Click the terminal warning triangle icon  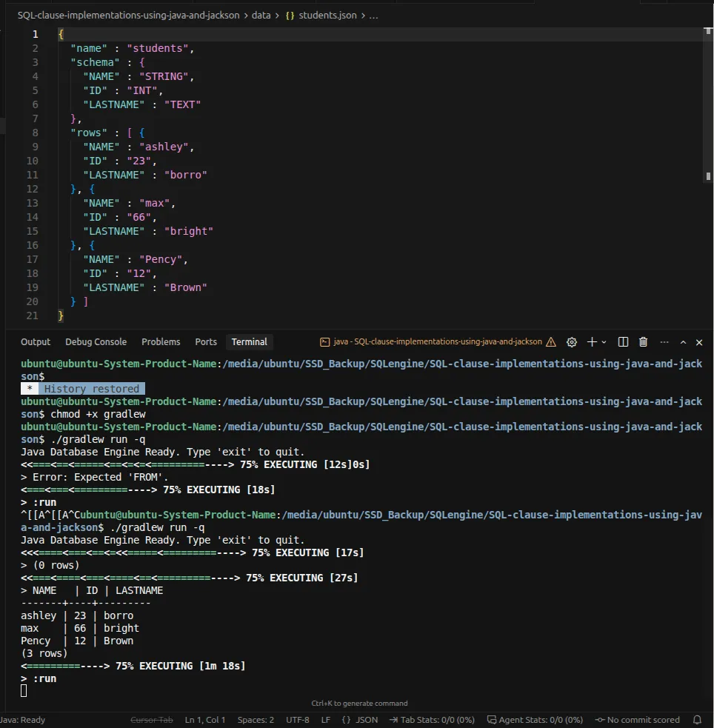[x=551, y=342]
